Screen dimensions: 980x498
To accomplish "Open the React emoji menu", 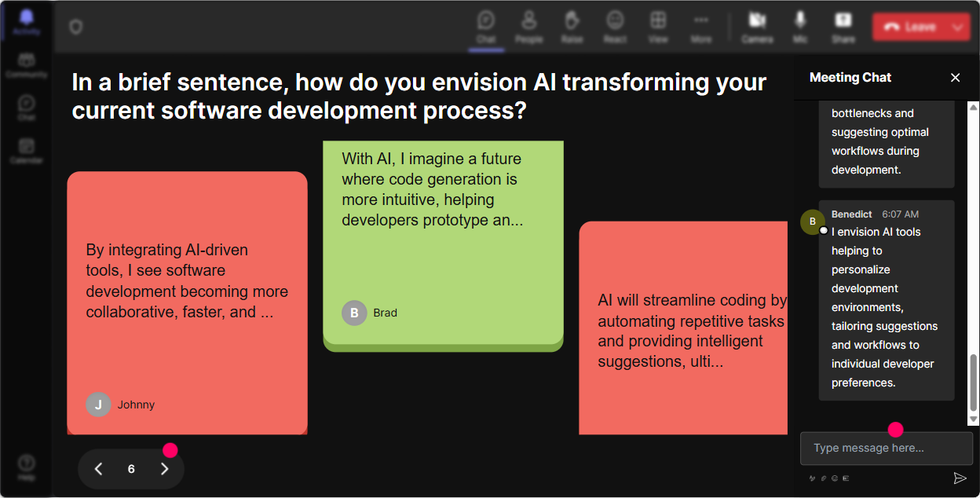I will pyautogui.click(x=615, y=27).
